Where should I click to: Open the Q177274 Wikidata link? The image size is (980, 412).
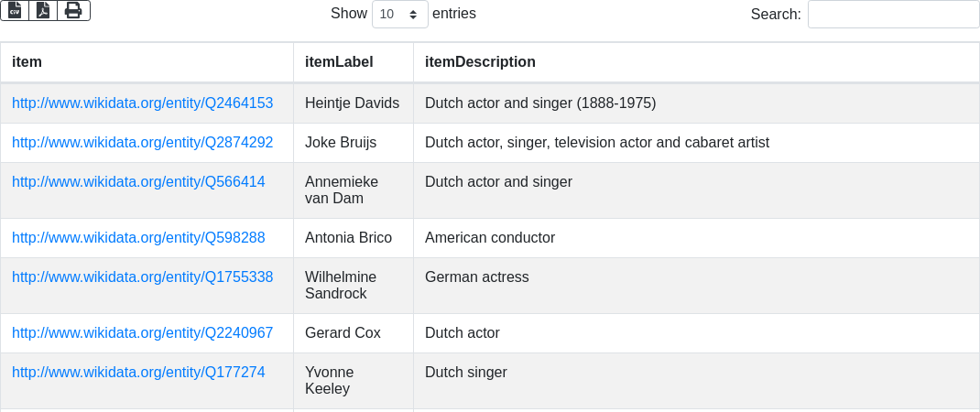[x=138, y=373]
